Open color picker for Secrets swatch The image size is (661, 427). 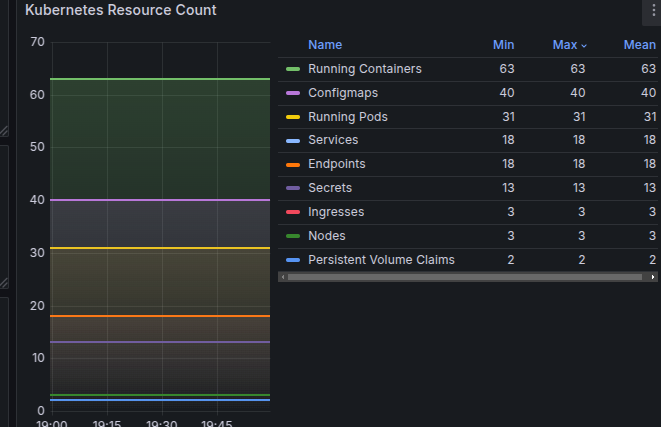point(293,188)
